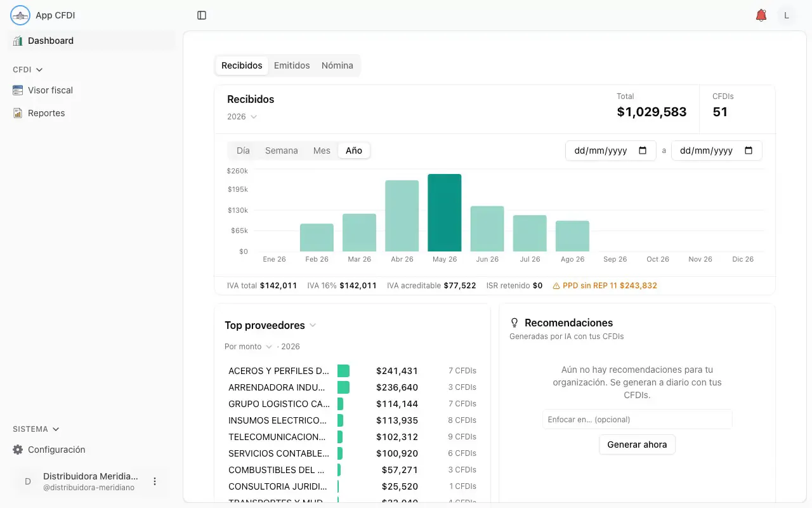Open the Por monto sort dropdown
Image resolution: width=812 pixels, height=508 pixels.
[248, 347]
